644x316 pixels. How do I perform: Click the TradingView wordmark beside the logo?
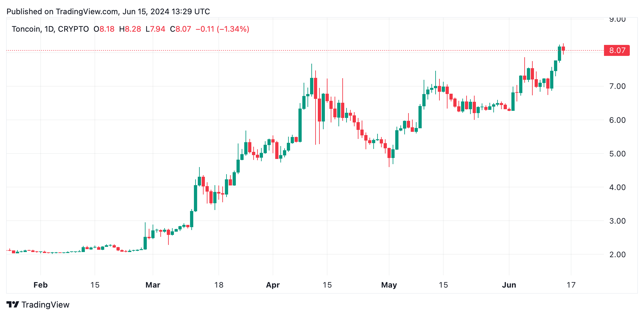(45, 305)
